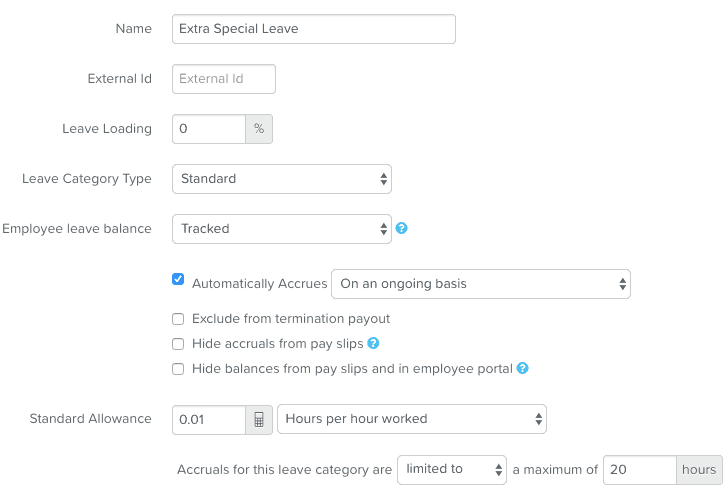Tick Hide accruals from pay slips
The width and height of the screenshot is (727, 492).
(178, 344)
